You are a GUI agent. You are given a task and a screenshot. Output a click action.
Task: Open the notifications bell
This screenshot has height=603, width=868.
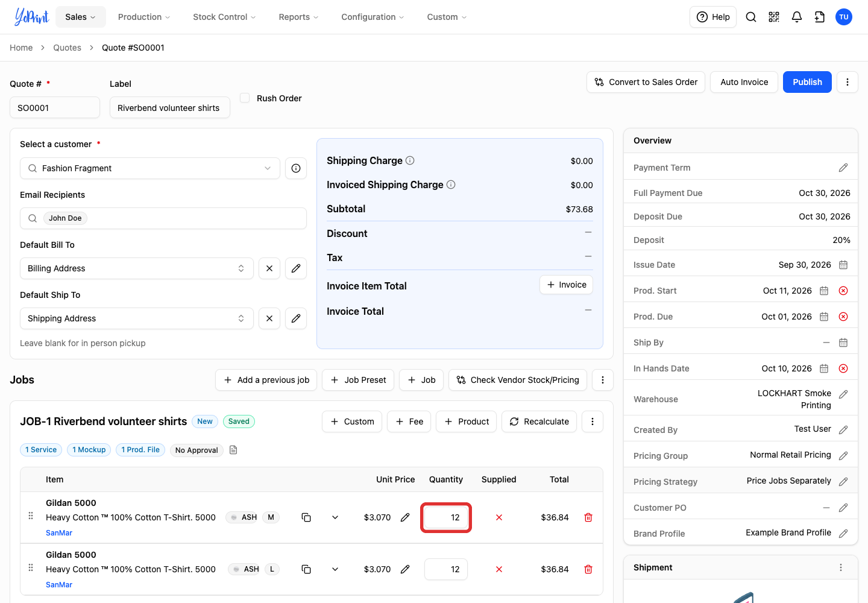[797, 17]
